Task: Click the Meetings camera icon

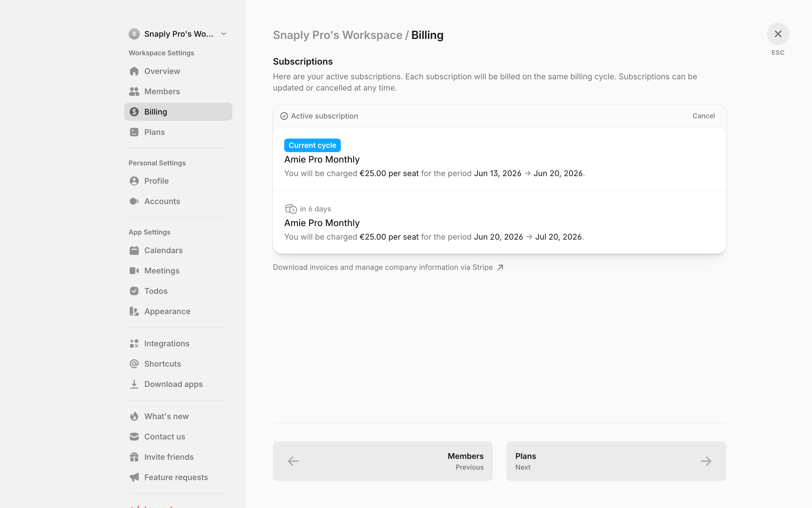Action: pos(134,271)
